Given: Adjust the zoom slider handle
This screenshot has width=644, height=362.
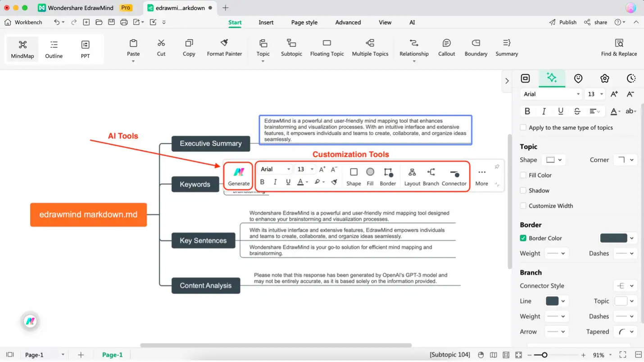Looking at the screenshot, I should (544, 355).
